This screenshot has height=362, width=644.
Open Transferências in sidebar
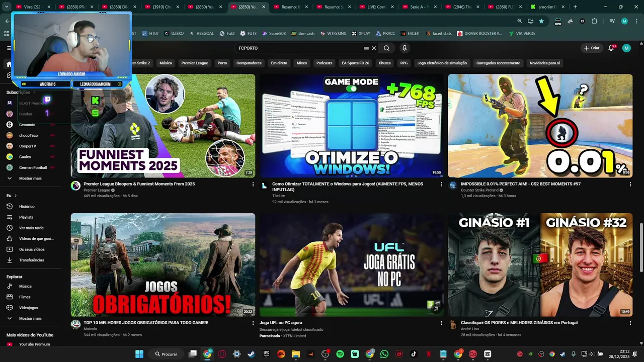pyautogui.click(x=32, y=260)
